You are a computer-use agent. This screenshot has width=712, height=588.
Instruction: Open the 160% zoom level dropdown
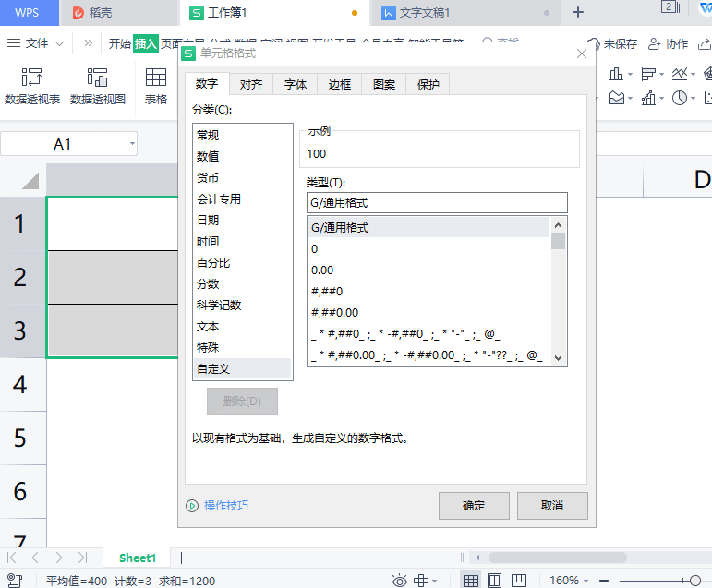[586, 581]
